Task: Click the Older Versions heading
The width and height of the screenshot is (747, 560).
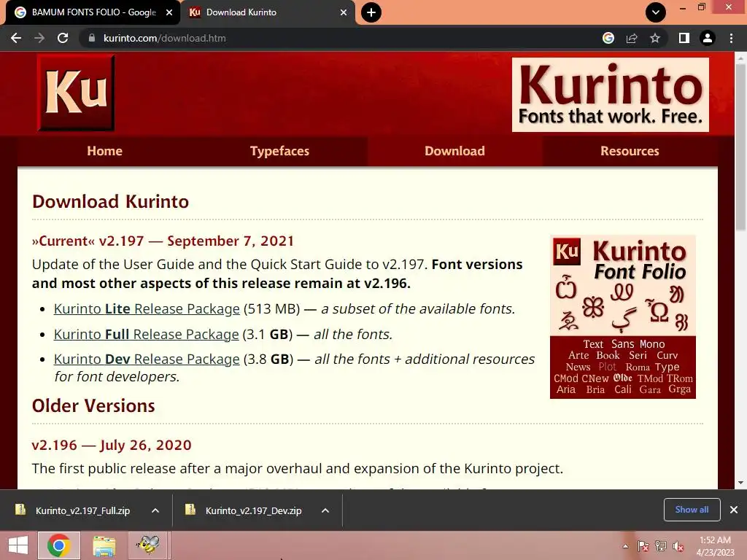Action: [x=93, y=405]
